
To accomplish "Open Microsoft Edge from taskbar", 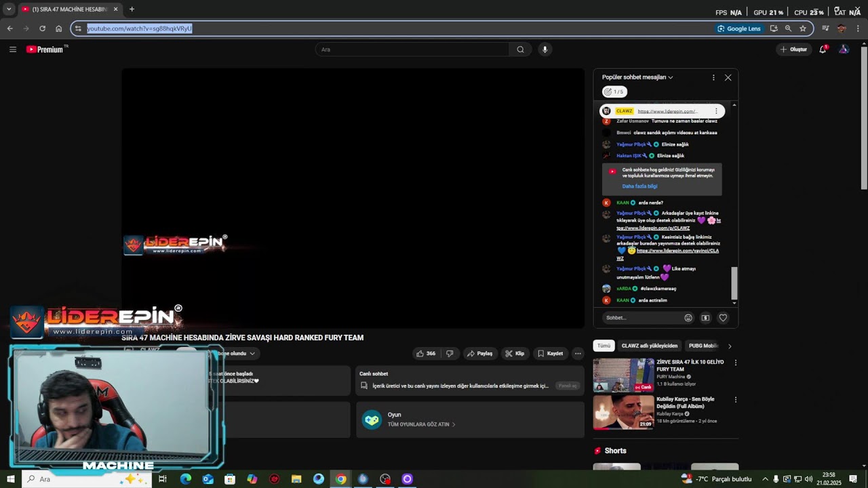I will 186,479.
